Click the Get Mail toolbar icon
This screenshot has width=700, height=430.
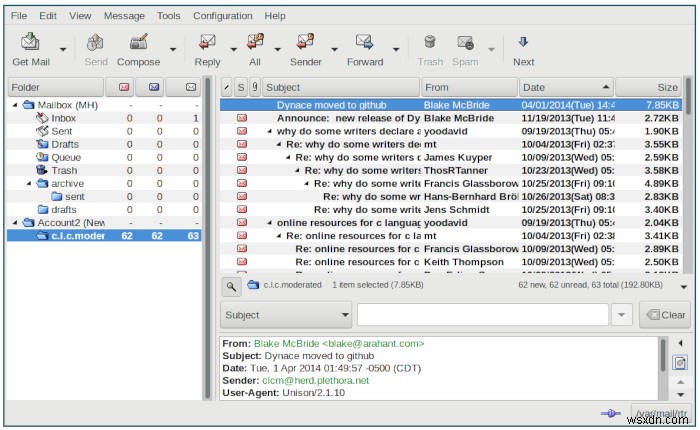tap(30, 42)
